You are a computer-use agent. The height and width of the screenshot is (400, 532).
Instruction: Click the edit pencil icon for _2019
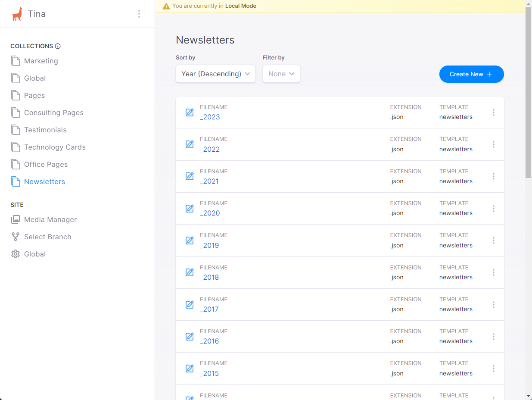coord(190,241)
